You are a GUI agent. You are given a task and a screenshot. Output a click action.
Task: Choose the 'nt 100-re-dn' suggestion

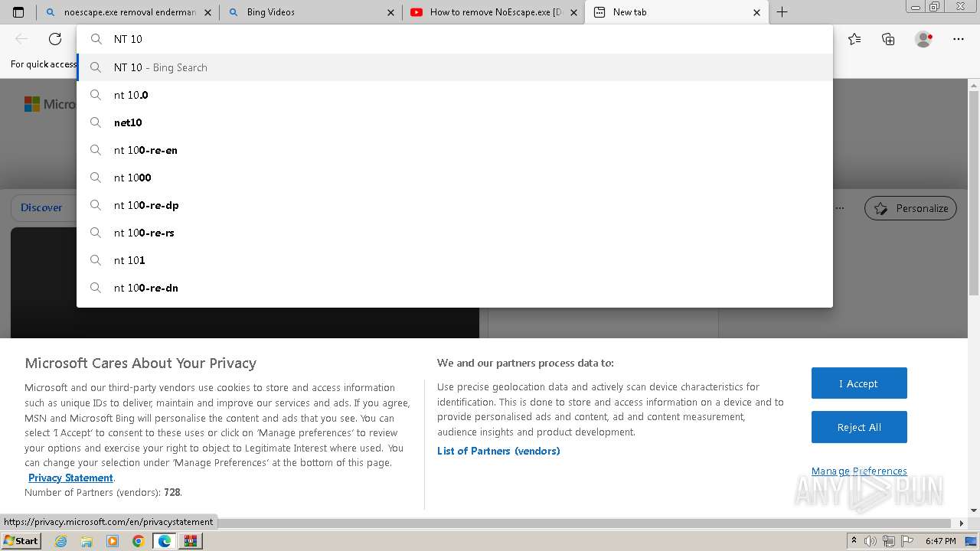click(455, 288)
